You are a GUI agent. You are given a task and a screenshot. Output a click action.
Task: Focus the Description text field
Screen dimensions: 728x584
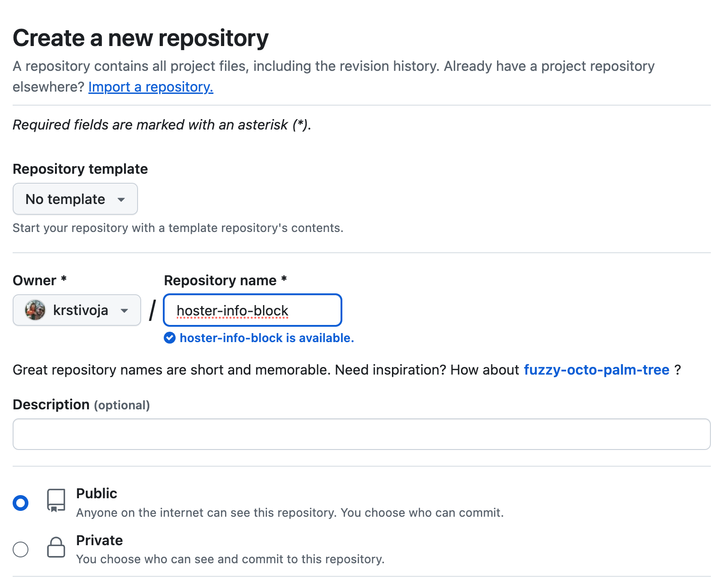coord(362,434)
